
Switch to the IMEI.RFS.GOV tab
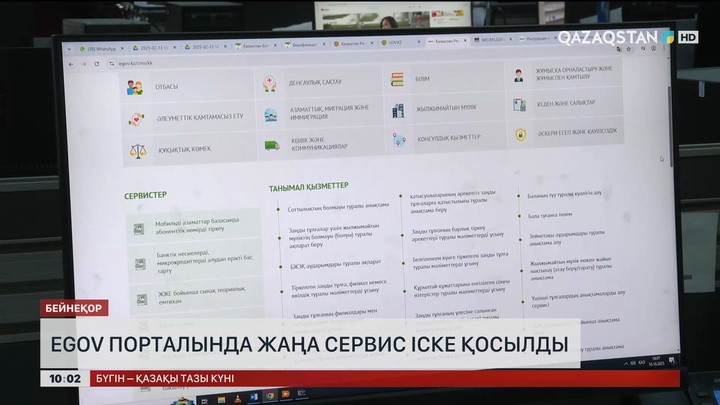click(493, 40)
